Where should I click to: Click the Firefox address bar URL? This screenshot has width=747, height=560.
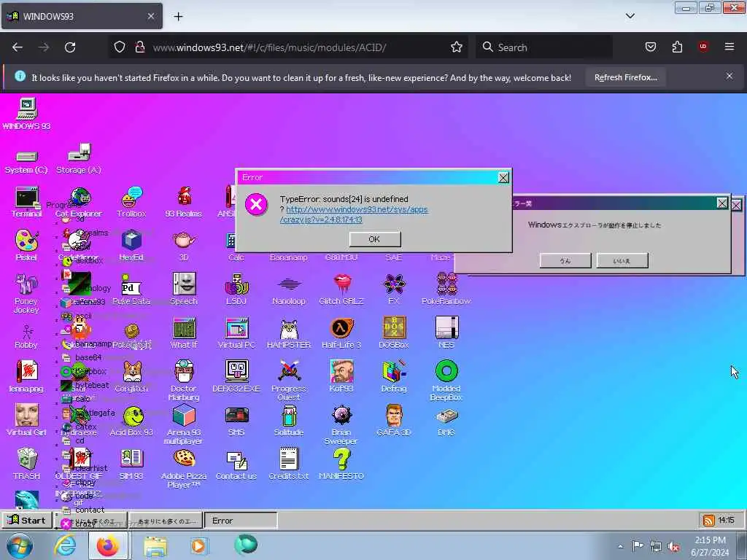coord(270,47)
